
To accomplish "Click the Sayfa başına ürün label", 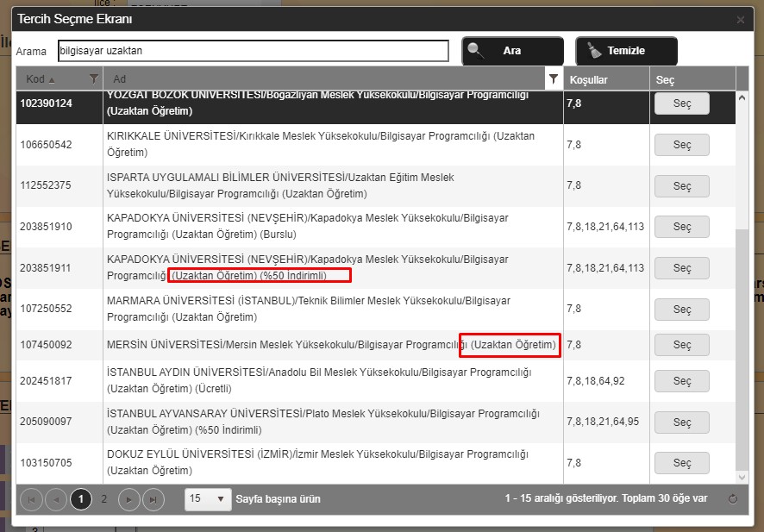I will point(279,499).
